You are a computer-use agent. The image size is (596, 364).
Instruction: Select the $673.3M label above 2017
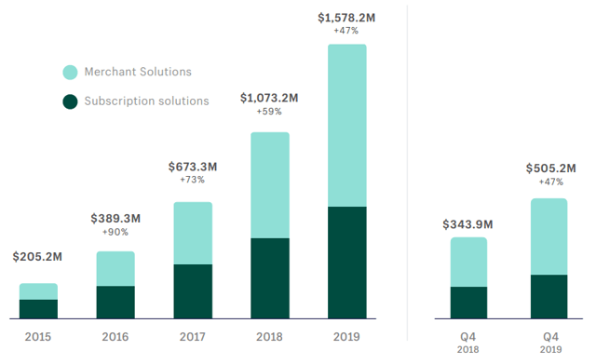[x=193, y=167]
